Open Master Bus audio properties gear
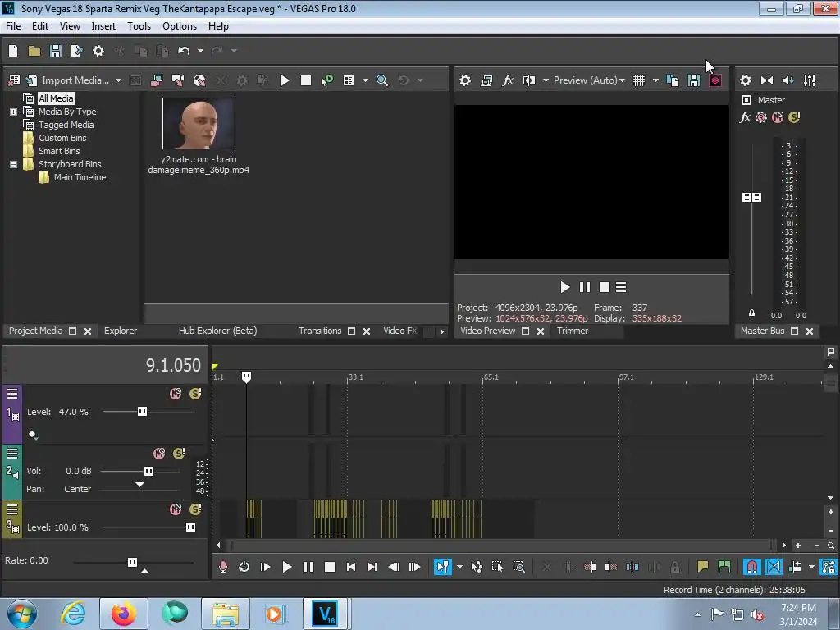840x630 pixels. pyautogui.click(x=745, y=80)
